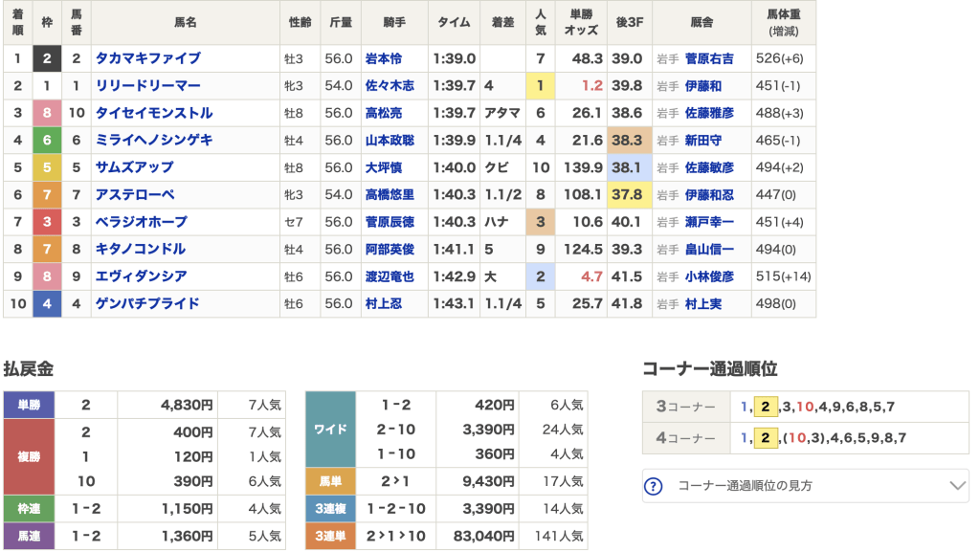Click the black frame number 2 badge
Image resolution: width=980 pixels, height=552 pixels.
pos(47,58)
